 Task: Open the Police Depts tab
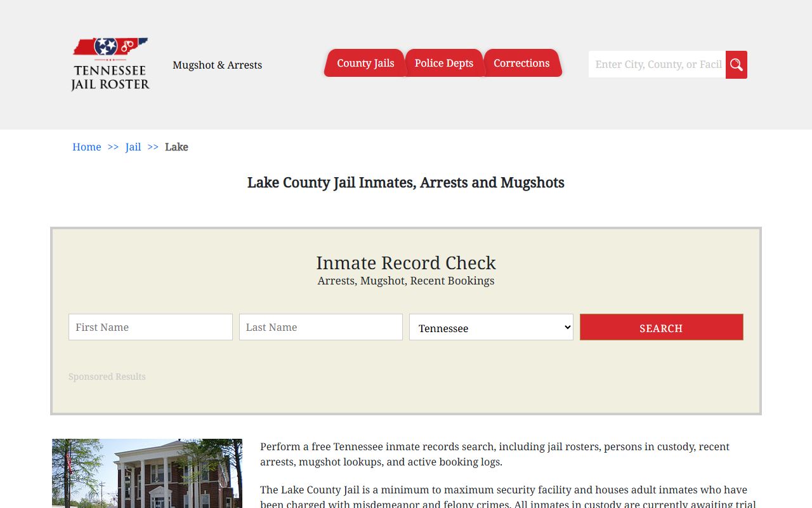click(444, 63)
